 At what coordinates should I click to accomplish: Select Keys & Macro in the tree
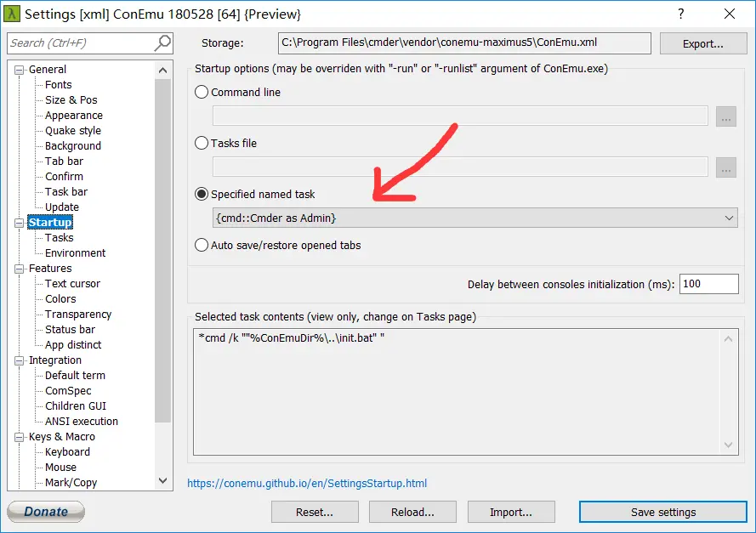(x=62, y=437)
